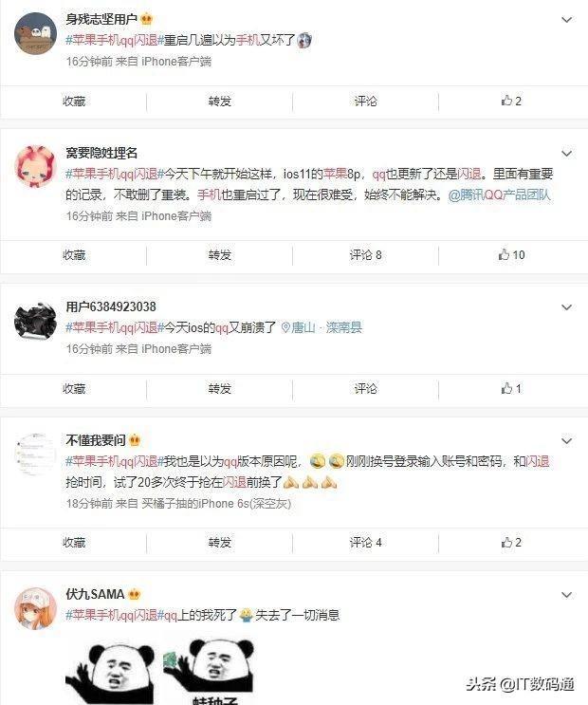Like 窝要隐姓埋名's post with 10 likes

coord(511,255)
